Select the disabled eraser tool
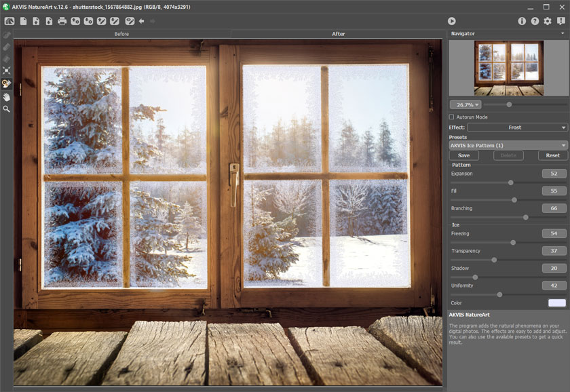Image resolution: width=570 pixels, height=392 pixels. click(x=7, y=47)
